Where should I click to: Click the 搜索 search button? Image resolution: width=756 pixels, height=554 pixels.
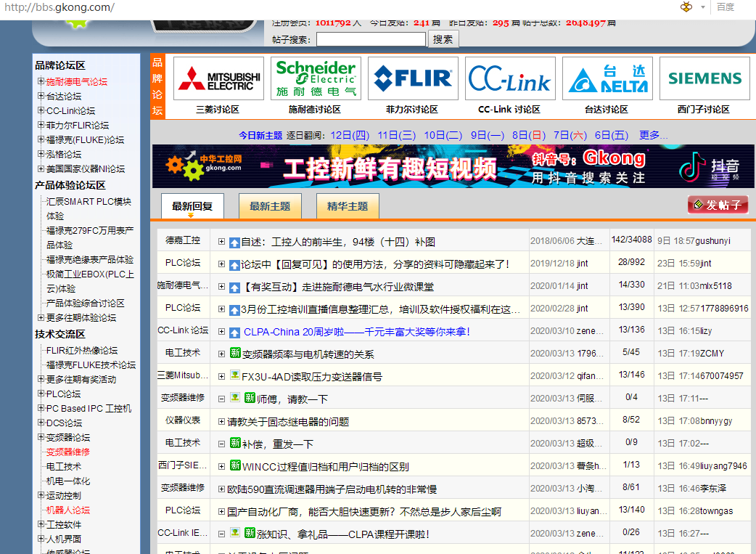[x=443, y=39]
